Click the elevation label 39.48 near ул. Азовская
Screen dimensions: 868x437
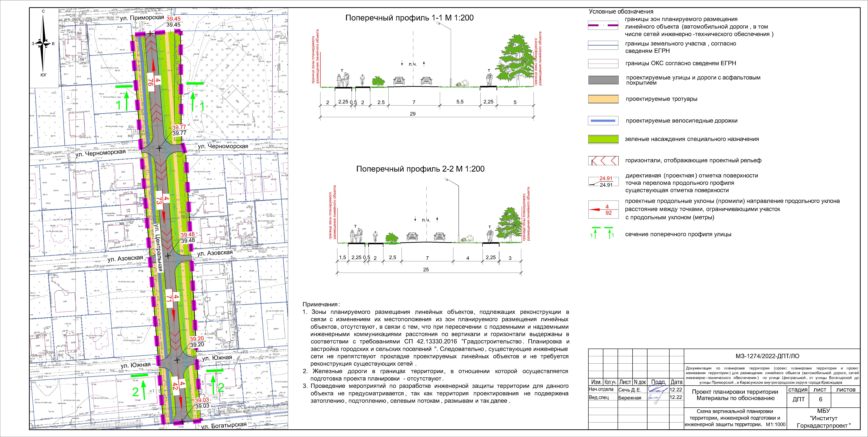[188, 237]
